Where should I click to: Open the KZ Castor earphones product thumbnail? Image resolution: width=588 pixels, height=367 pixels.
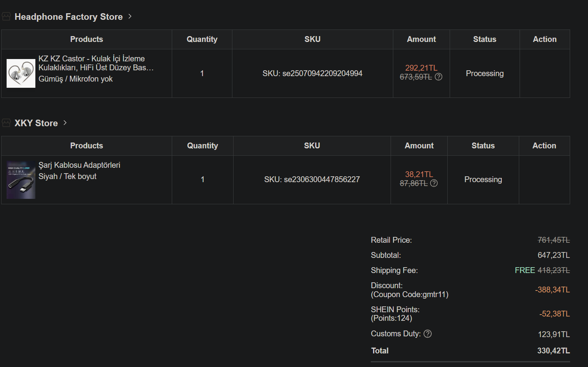pyautogui.click(x=21, y=73)
